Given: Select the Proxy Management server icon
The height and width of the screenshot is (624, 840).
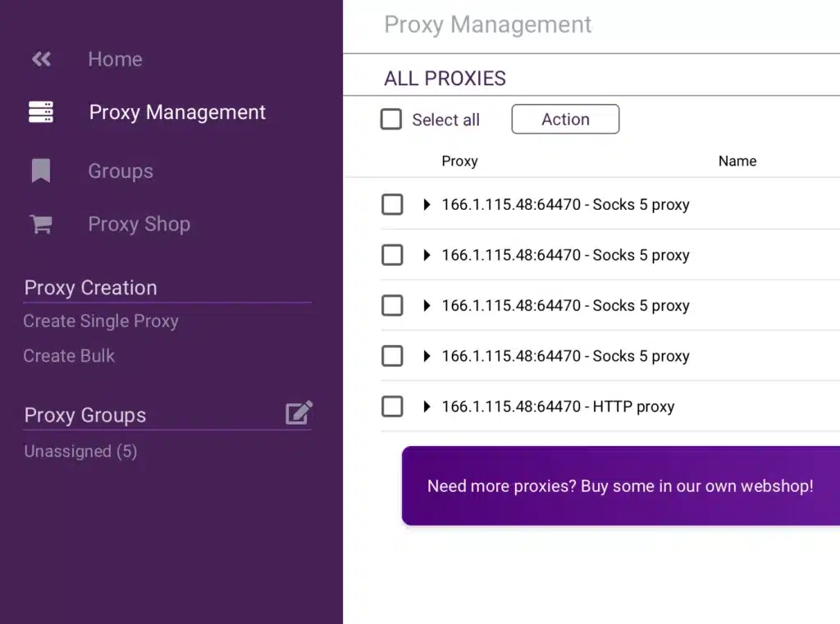Looking at the screenshot, I should tap(39, 112).
